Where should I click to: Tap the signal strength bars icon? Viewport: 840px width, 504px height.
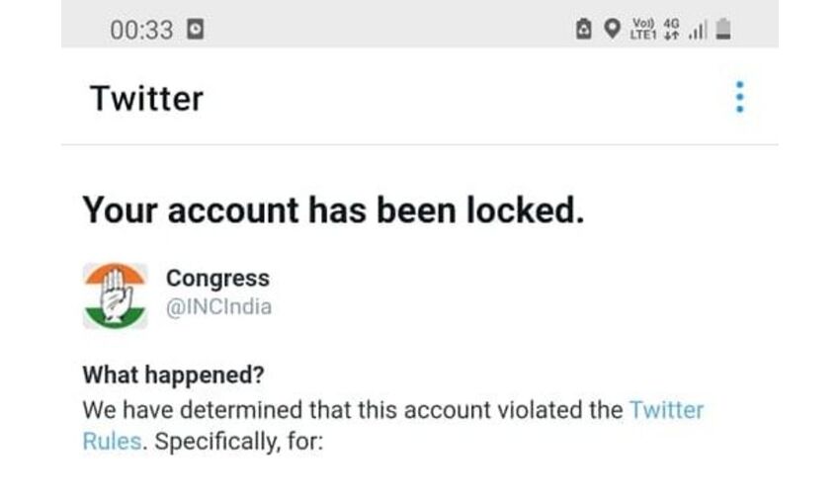[698, 31]
